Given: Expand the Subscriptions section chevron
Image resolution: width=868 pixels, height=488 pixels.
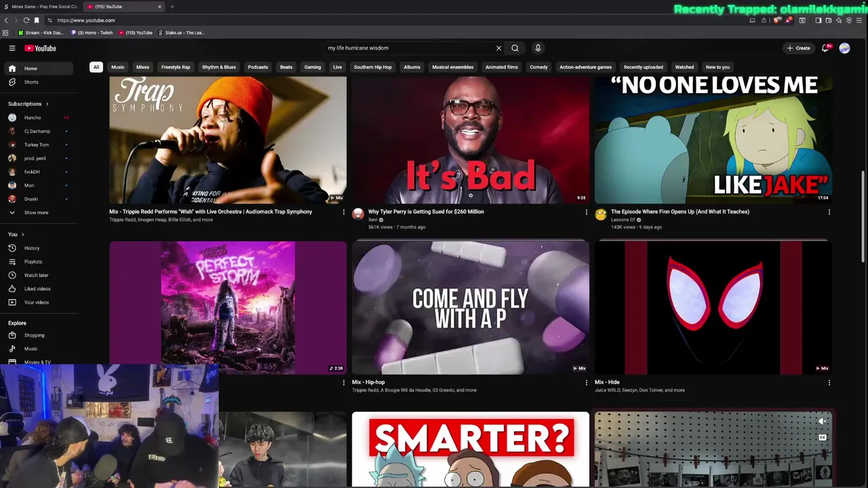Looking at the screenshot, I should point(47,104).
